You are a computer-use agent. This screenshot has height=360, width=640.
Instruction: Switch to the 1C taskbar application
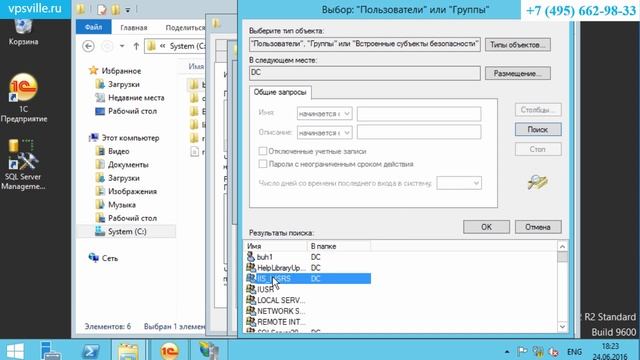169,351
